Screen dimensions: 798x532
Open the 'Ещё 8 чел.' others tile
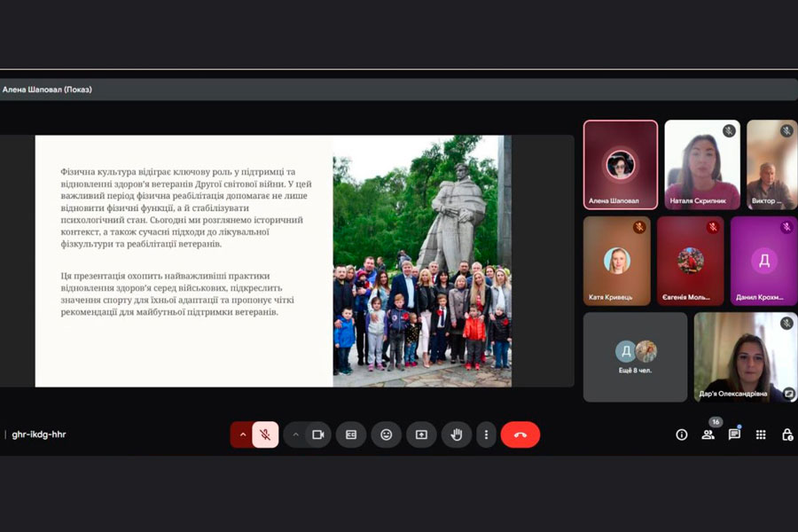pos(635,356)
